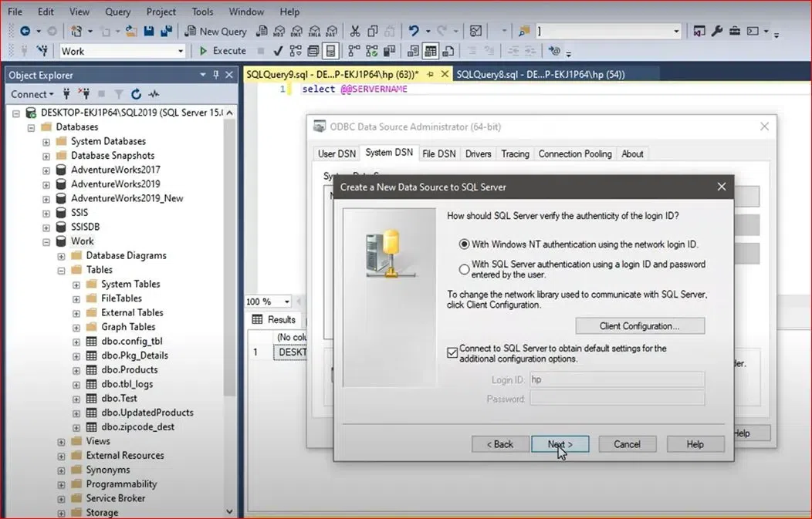
Task: Click the Save All toolbar icon
Action: (166, 32)
